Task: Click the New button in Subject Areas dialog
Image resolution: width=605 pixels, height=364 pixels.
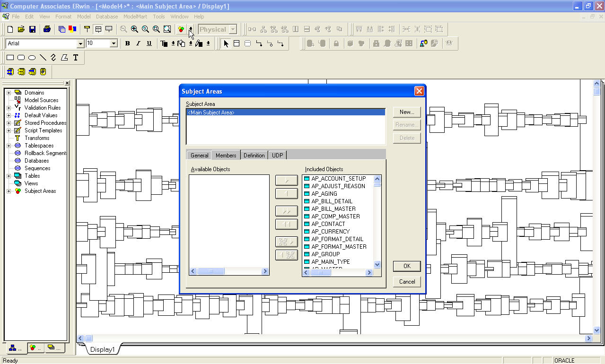Action: (406, 112)
